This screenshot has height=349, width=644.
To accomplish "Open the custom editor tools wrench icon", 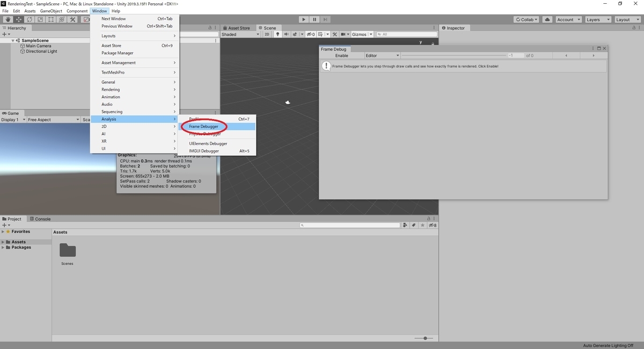I will click(x=73, y=19).
